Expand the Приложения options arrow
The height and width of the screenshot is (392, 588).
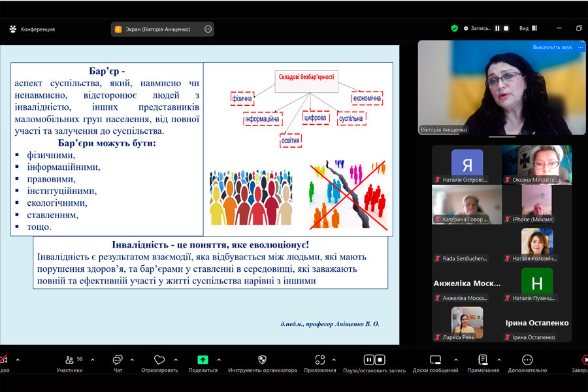click(334, 360)
